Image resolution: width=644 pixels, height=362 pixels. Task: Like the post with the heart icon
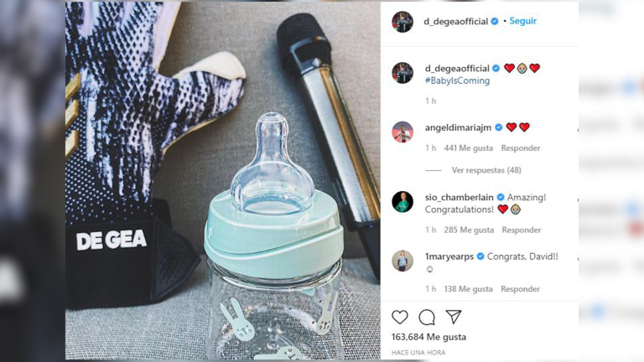pyautogui.click(x=400, y=318)
